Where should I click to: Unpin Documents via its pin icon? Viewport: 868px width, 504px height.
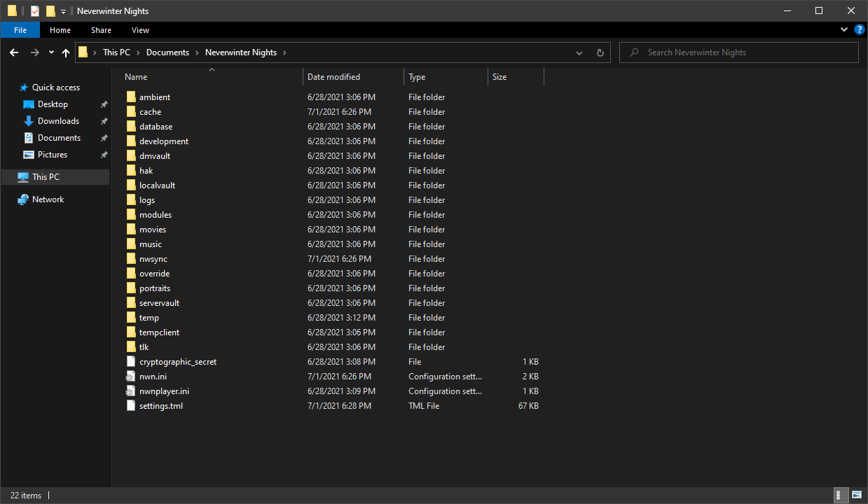104,138
